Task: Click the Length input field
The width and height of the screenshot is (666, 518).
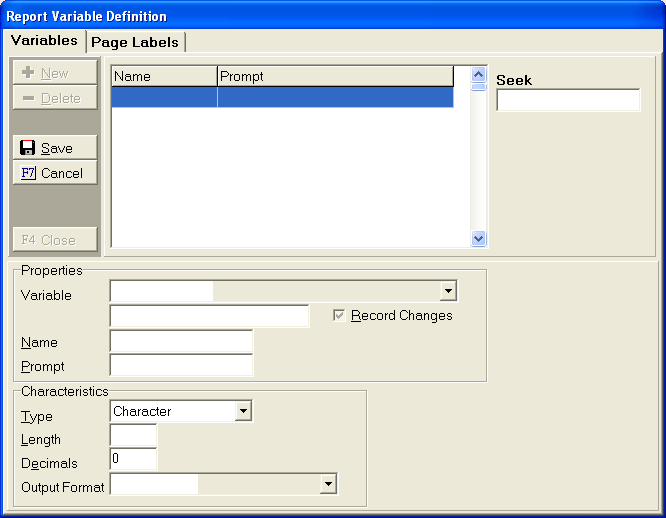Action: click(133, 436)
